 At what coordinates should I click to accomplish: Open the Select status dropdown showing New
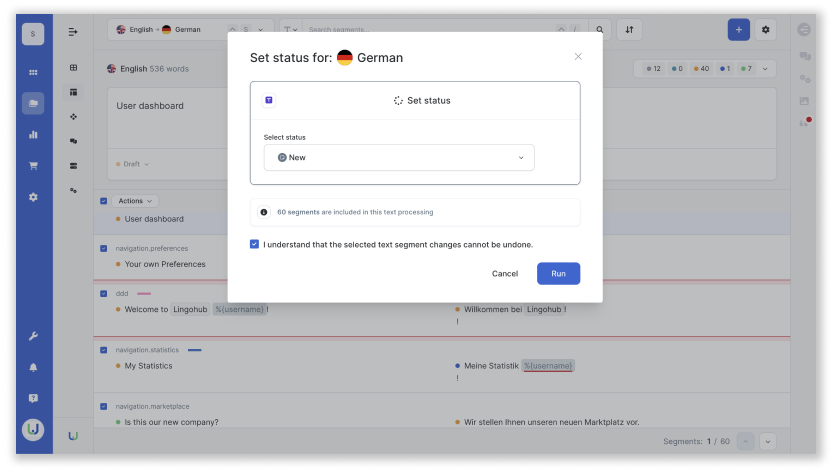399,158
